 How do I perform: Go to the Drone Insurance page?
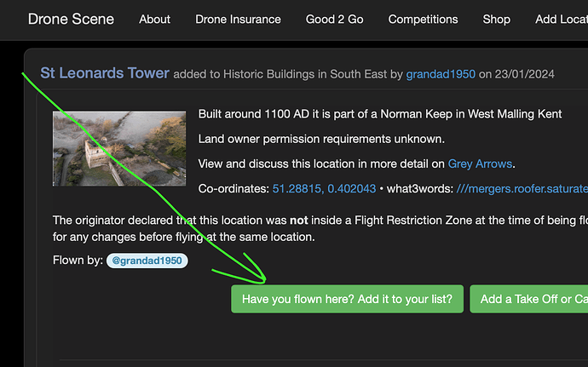238,19
